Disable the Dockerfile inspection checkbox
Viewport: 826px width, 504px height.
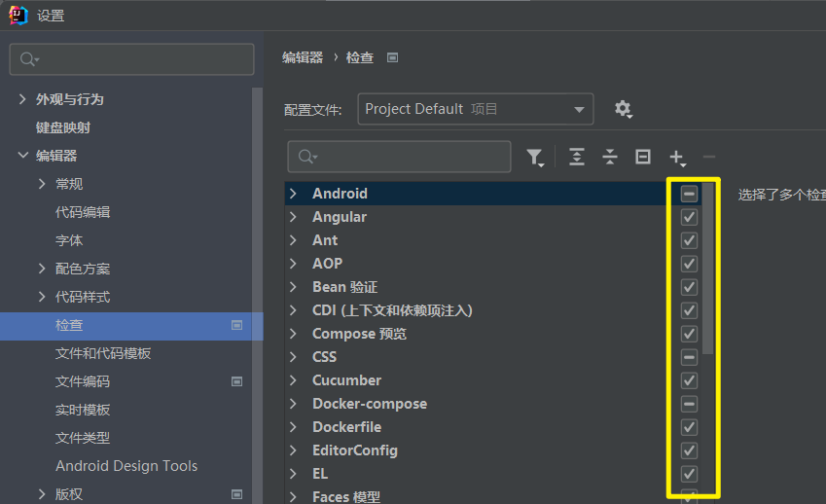tap(689, 427)
